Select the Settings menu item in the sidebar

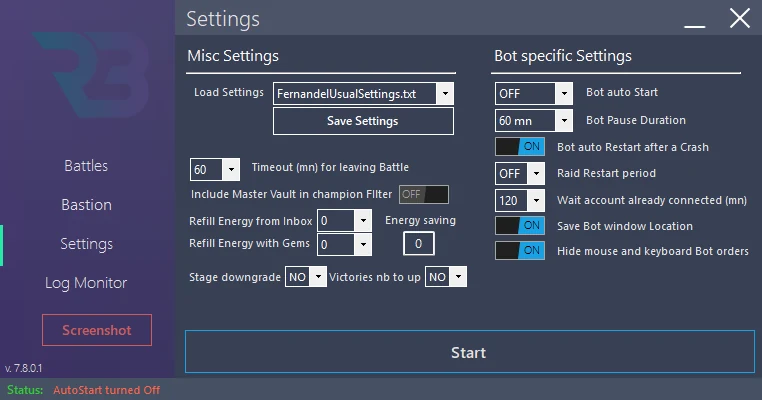point(87,243)
